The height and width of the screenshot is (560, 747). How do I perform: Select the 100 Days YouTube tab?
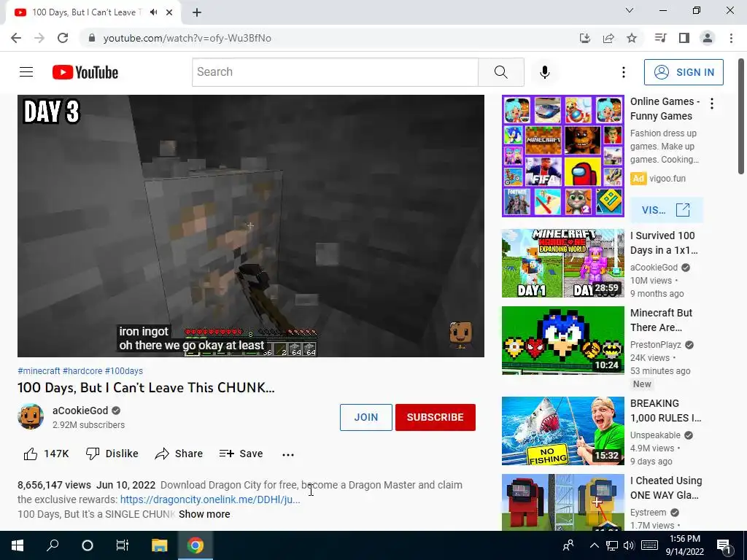[x=86, y=12]
